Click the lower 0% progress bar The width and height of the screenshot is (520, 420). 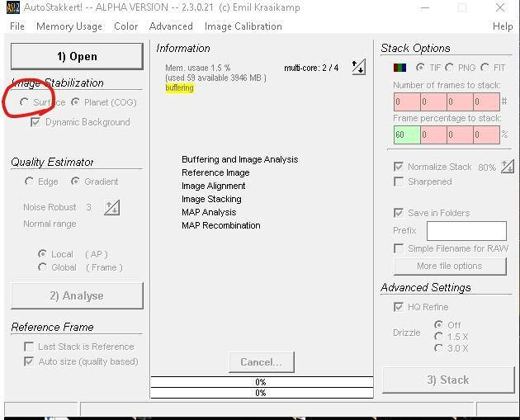[x=262, y=393]
